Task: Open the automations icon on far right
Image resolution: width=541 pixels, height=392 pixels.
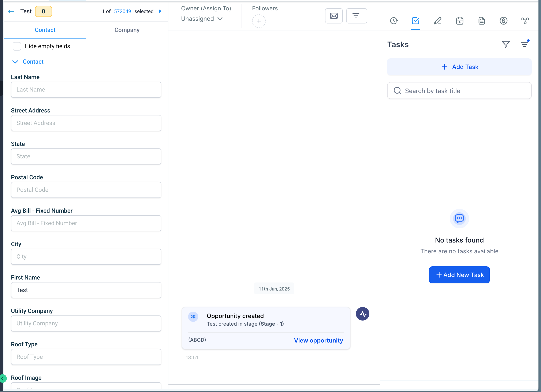Action: 526,21
